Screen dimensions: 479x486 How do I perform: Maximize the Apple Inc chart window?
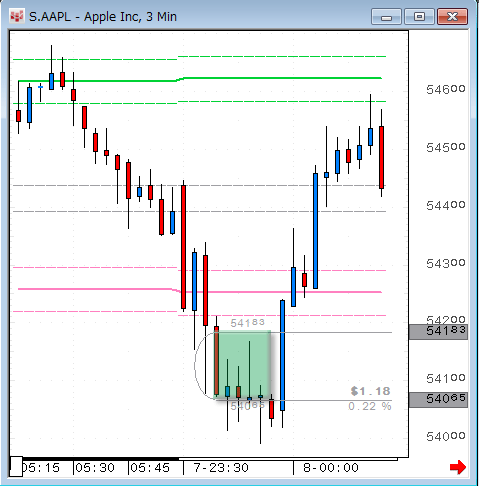coord(419,17)
